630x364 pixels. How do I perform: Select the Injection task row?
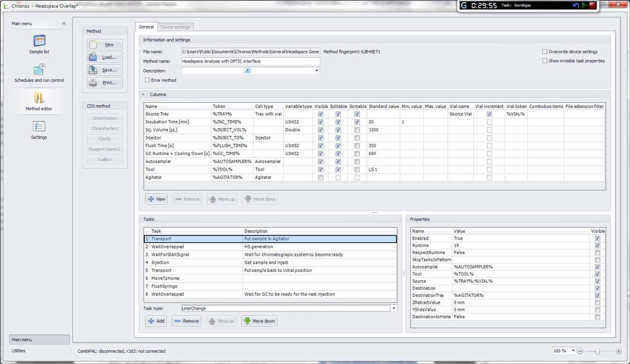pos(270,262)
